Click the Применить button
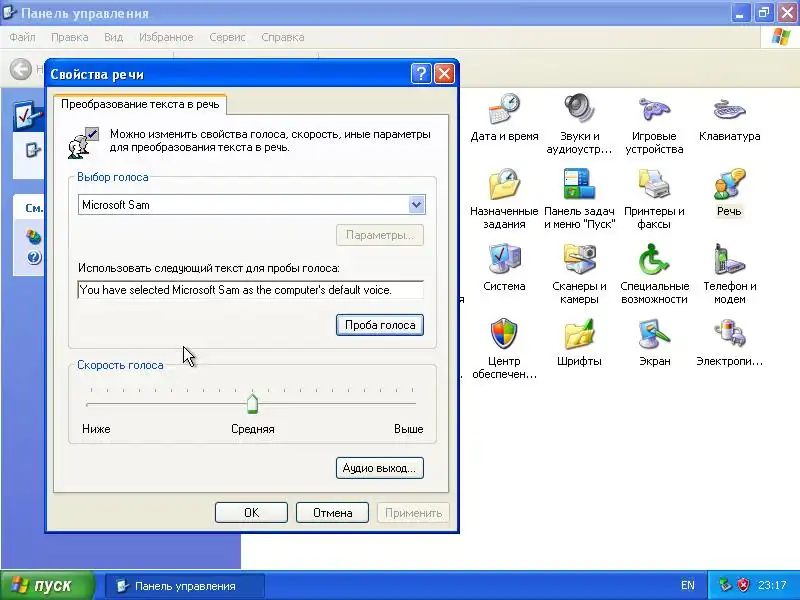The width and height of the screenshot is (800, 600). [413, 513]
